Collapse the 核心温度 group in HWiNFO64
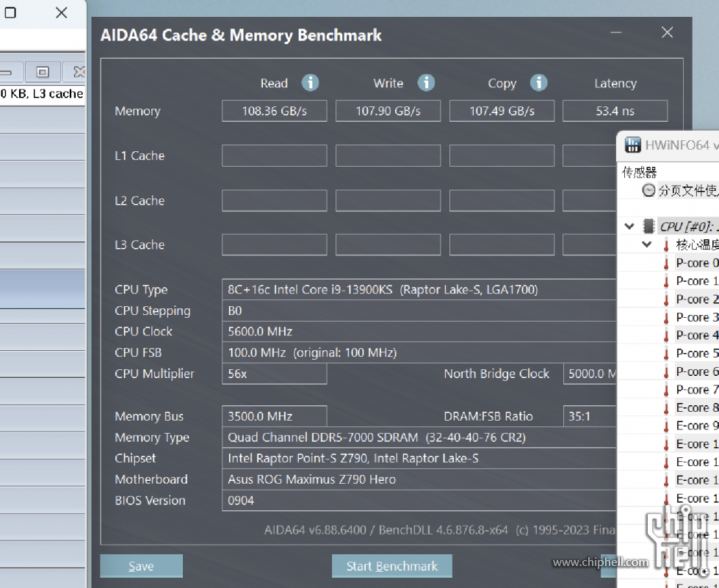Viewport: 719px width, 588px height. point(646,244)
